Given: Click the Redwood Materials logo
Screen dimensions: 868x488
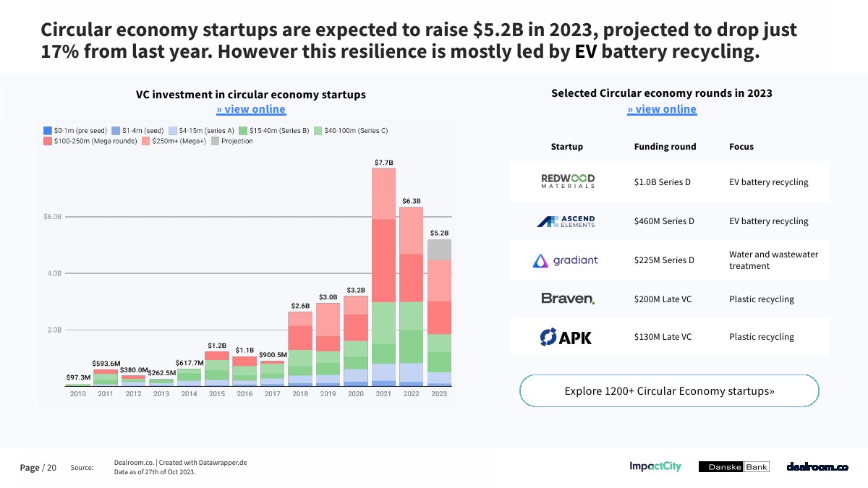Looking at the screenshot, I should 568,181.
